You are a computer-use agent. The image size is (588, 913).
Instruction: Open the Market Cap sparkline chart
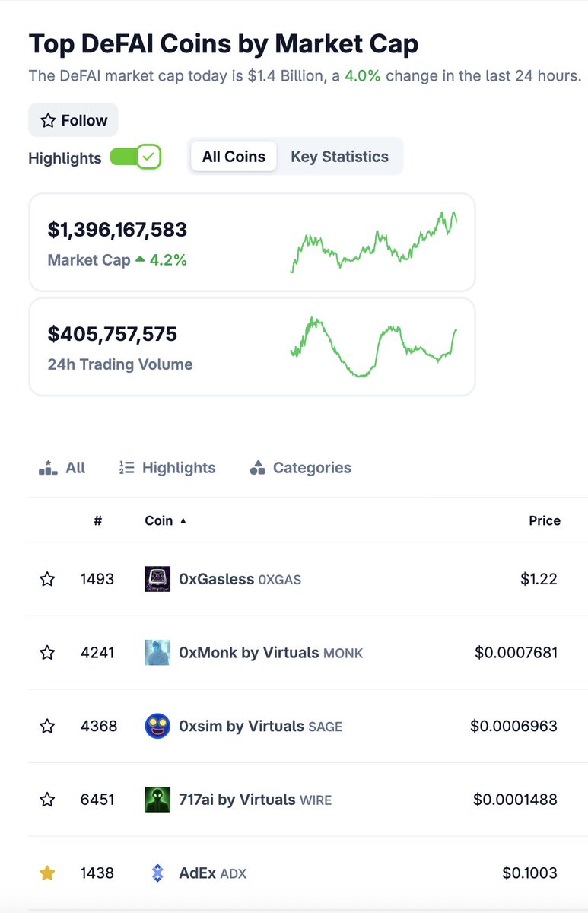point(374,241)
